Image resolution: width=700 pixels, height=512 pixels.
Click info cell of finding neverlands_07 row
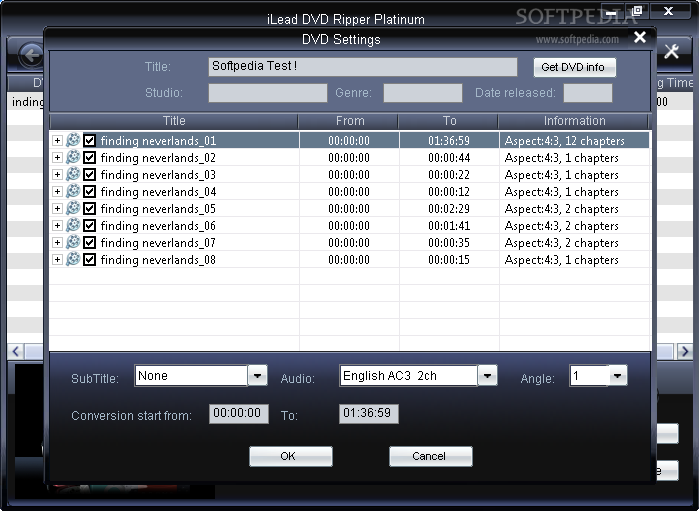pyautogui.click(x=574, y=242)
